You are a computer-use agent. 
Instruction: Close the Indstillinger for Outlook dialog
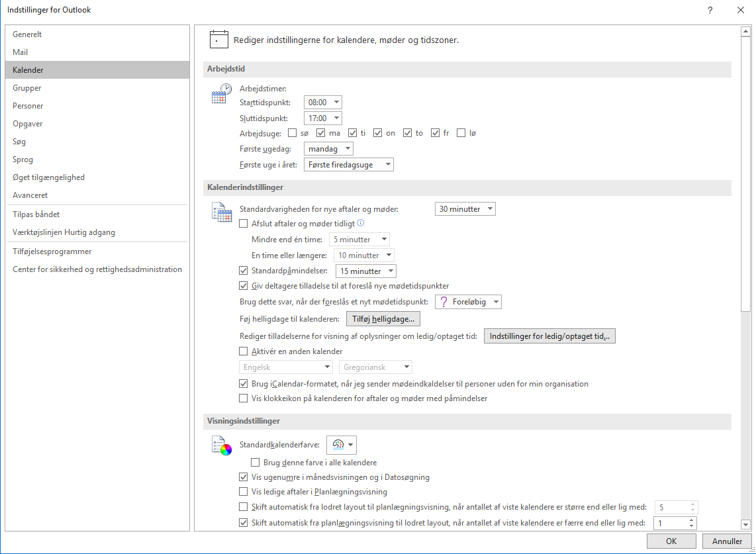[x=741, y=10]
